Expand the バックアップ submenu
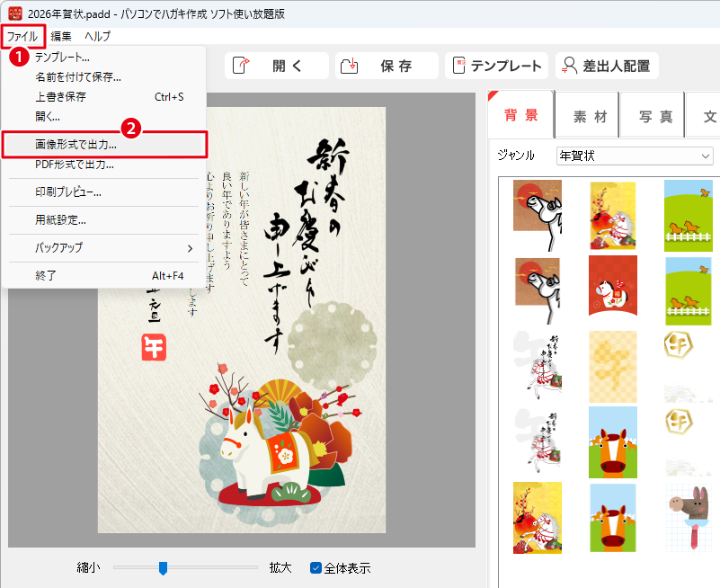The height and width of the screenshot is (588, 720). pos(104,247)
